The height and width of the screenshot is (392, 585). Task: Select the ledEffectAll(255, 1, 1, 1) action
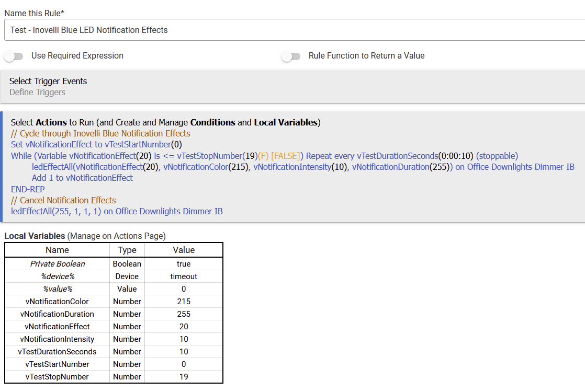tap(117, 212)
